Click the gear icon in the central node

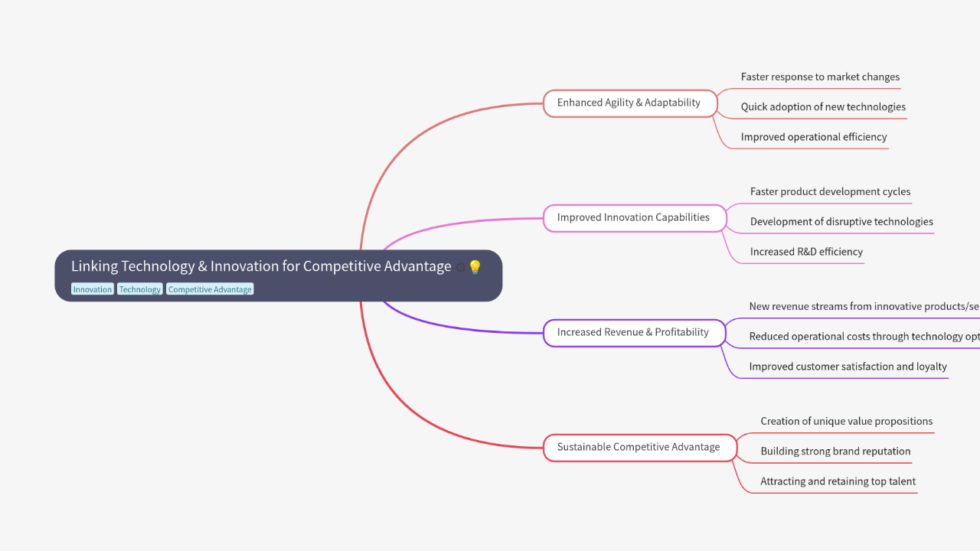(460, 267)
